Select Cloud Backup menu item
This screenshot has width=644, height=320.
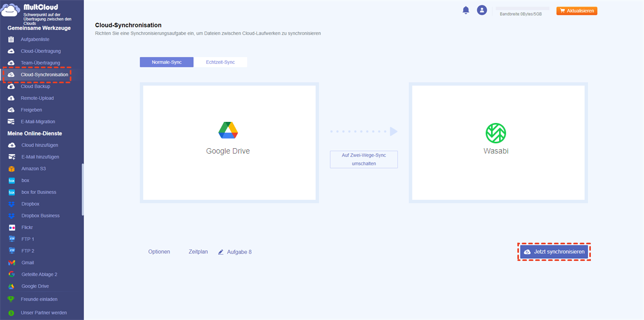click(35, 86)
